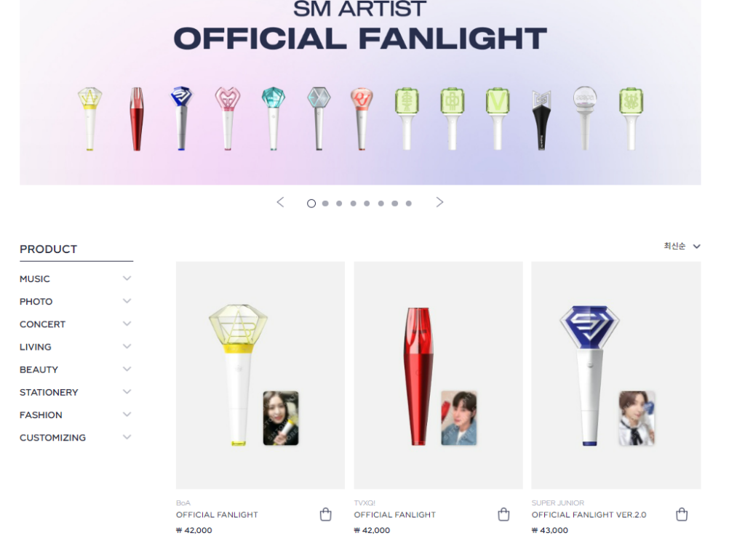Select the last carousel indicator dot
This screenshot has width=745, height=560.
pos(409,204)
